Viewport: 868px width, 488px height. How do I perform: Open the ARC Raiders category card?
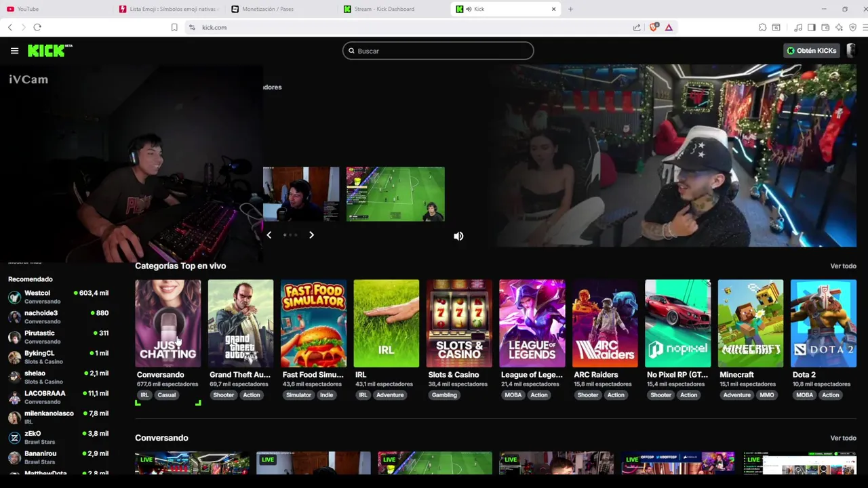tap(605, 323)
